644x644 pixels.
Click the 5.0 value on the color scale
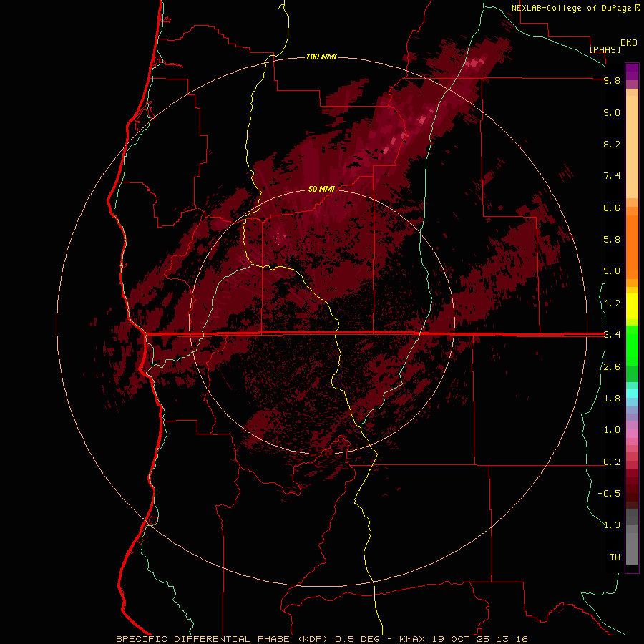point(612,271)
